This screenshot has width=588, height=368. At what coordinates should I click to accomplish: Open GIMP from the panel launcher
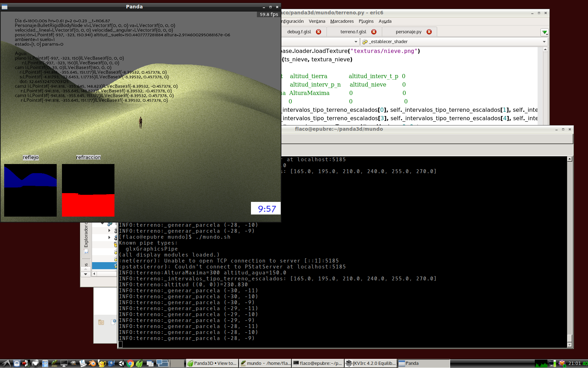coord(73,363)
